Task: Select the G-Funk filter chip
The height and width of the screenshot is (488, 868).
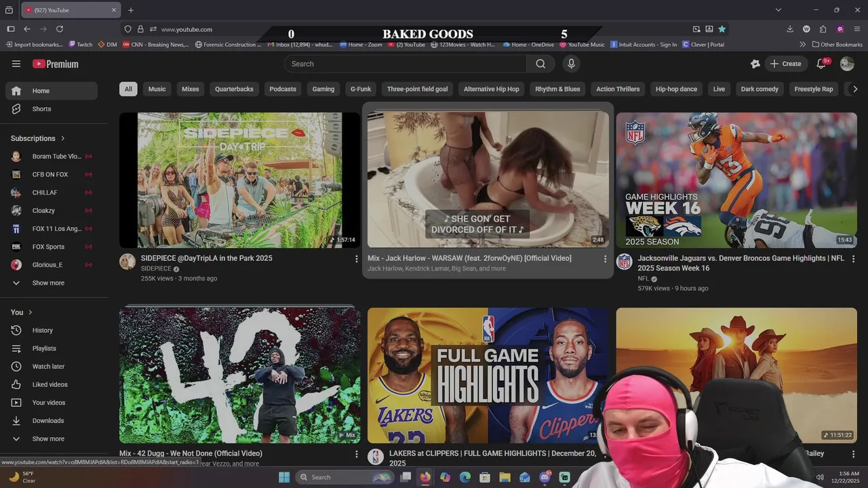Action: click(x=361, y=89)
